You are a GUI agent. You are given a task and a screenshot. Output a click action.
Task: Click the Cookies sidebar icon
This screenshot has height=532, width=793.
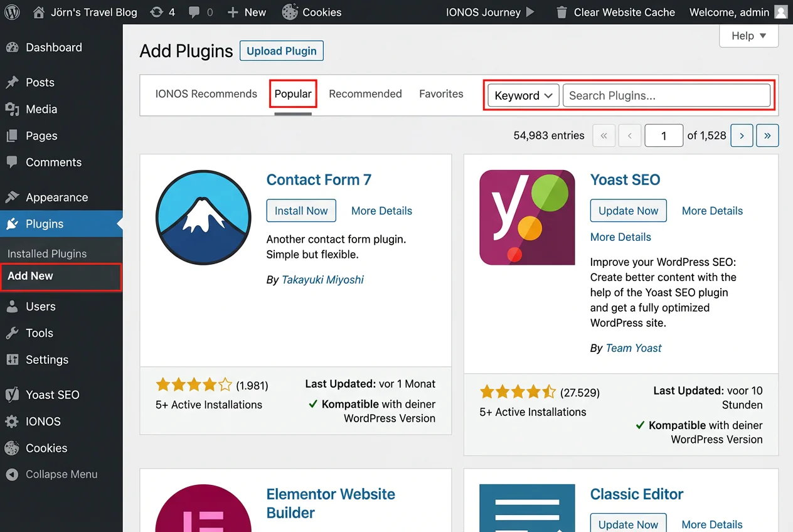click(12, 448)
